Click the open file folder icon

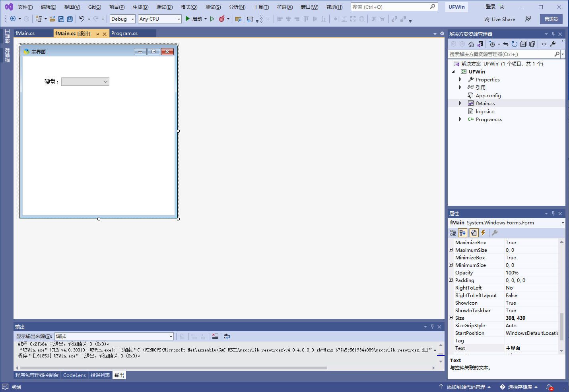tap(52, 19)
